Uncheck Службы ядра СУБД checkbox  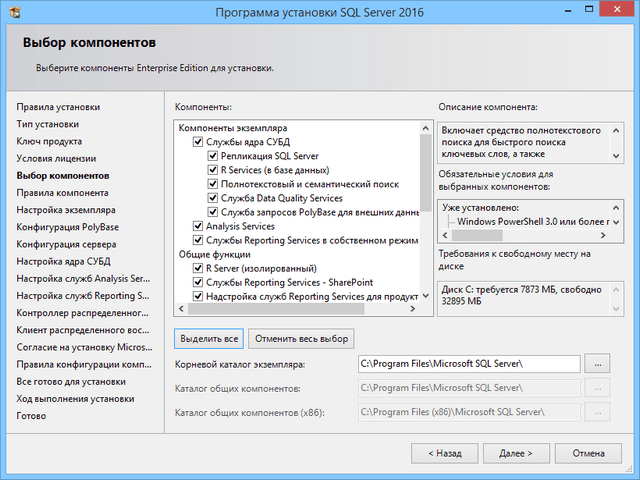click(x=198, y=143)
